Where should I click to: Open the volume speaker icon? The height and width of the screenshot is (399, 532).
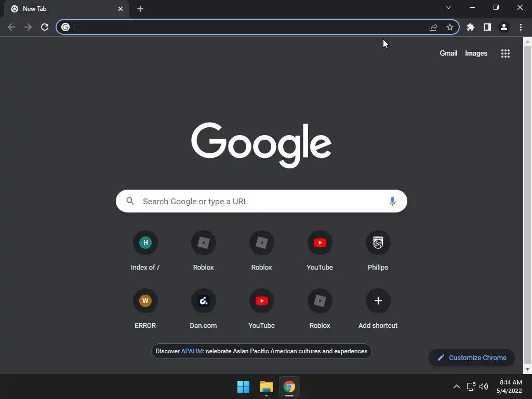tap(484, 387)
